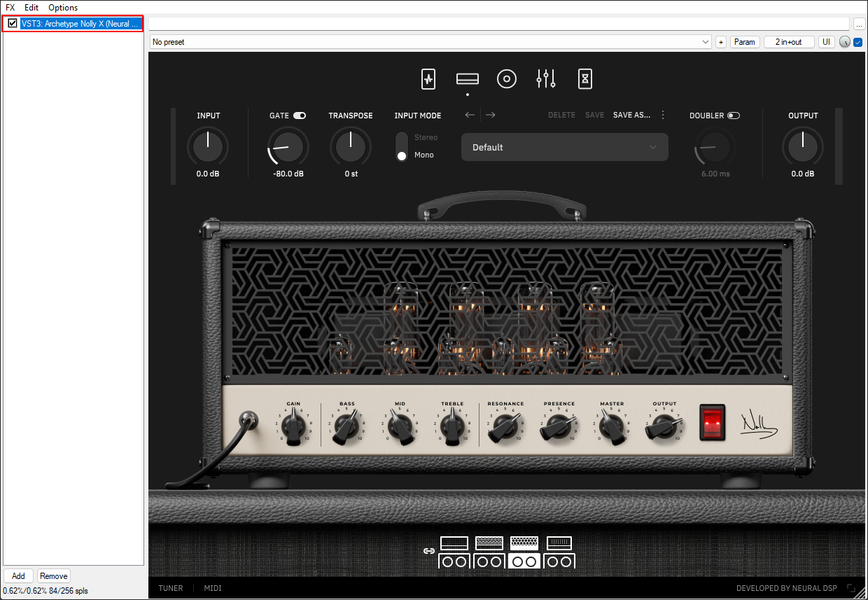Click the ellipsis button at top right
Screen dimensions: 868x600
(859, 24)
